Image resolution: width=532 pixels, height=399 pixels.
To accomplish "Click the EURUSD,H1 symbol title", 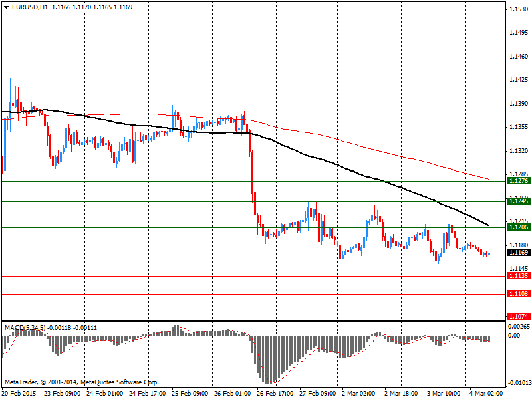I will [29, 7].
